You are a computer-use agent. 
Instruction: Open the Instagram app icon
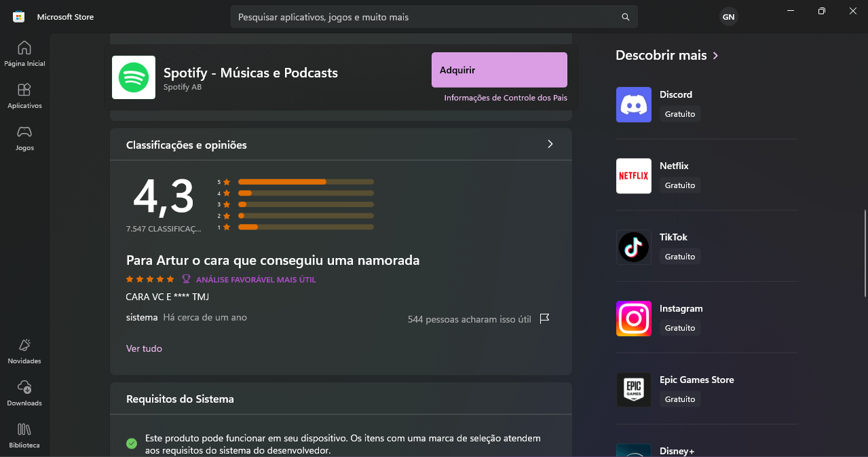633,318
